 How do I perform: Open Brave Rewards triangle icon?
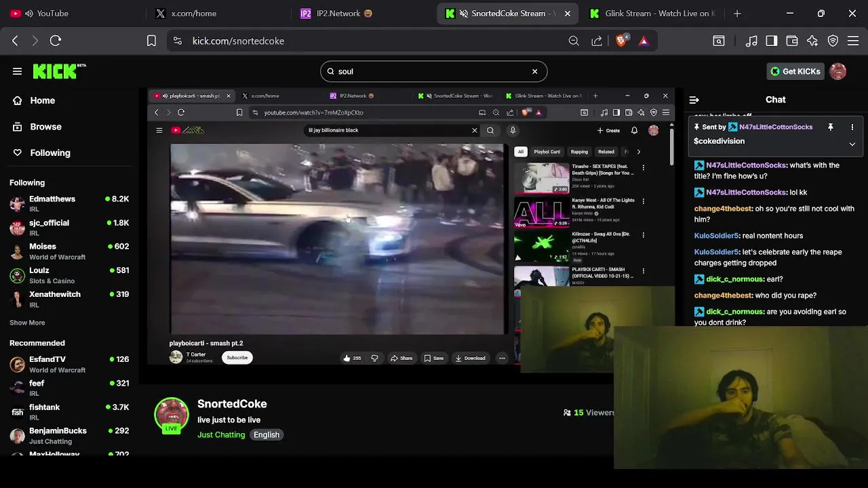(x=644, y=41)
